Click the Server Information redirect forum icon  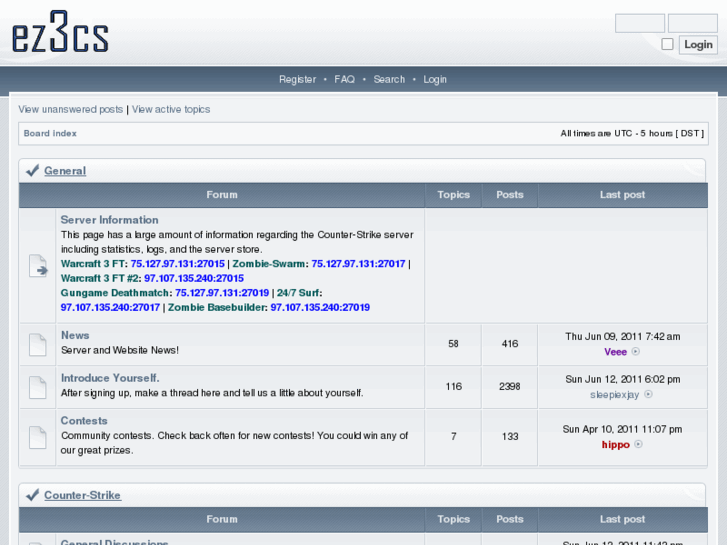38,266
